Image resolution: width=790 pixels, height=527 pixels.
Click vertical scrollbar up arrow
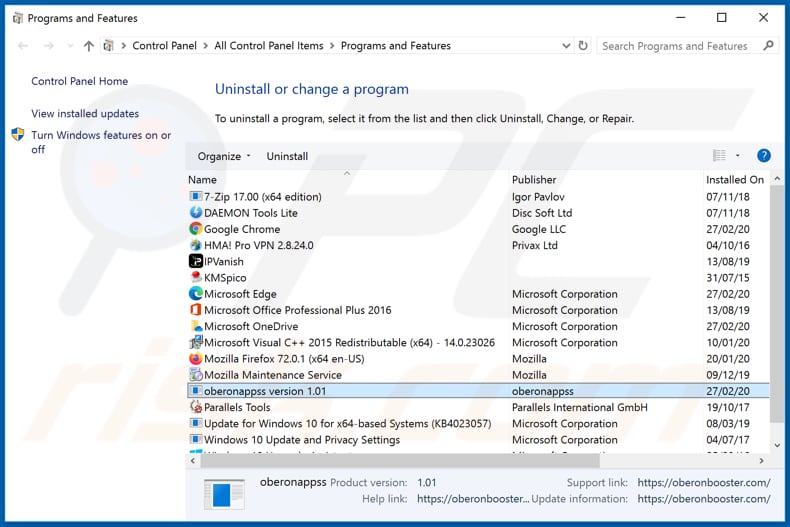click(x=777, y=179)
